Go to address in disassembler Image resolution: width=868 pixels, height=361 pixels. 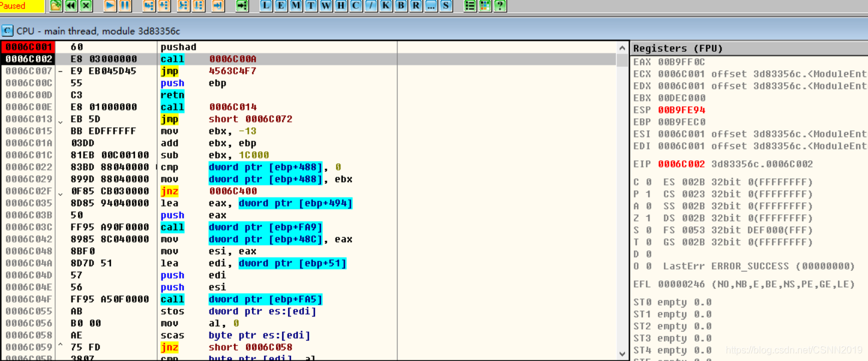[242, 6]
